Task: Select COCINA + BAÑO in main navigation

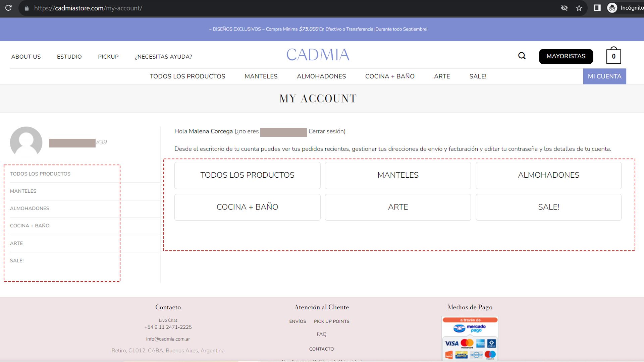Action: coord(390,76)
